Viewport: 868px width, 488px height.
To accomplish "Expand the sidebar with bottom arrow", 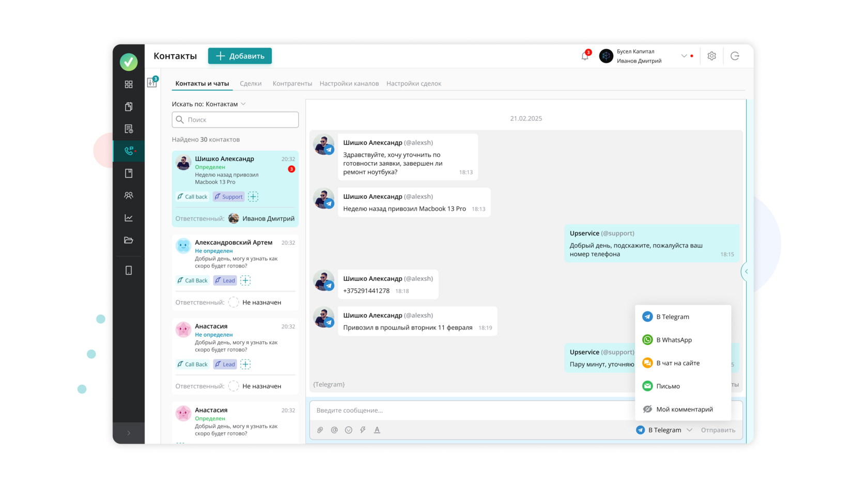I will (129, 433).
